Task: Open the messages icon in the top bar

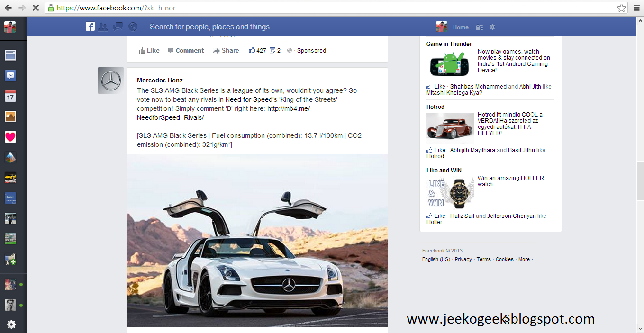Action: [x=118, y=27]
